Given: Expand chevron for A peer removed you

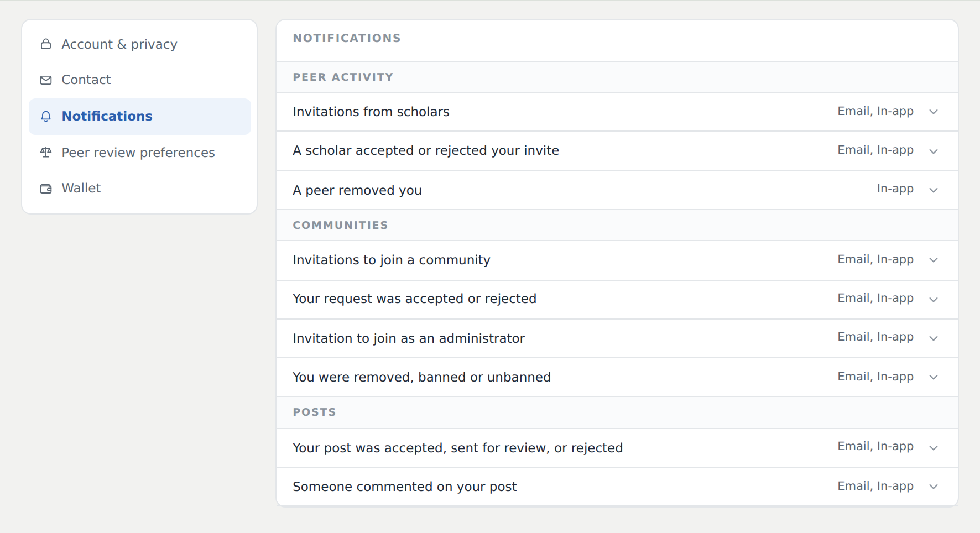Looking at the screenshot, I should pyautogui.click(x=934, y=190).
